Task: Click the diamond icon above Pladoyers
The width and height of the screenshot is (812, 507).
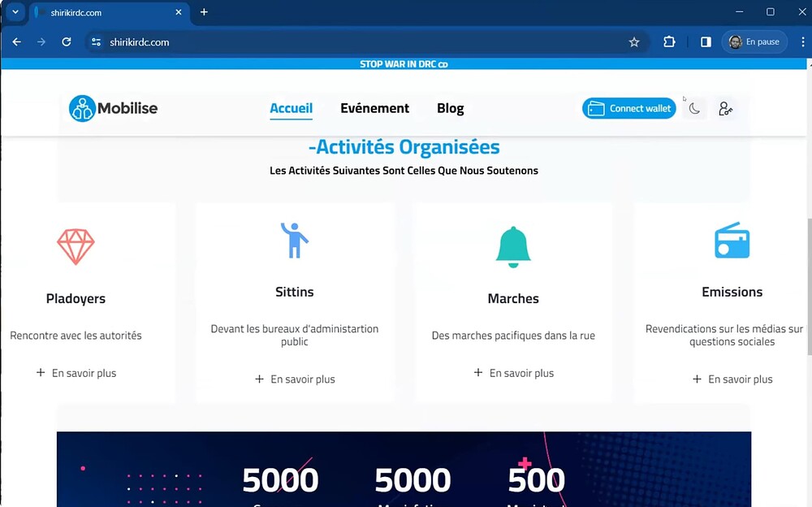Action: tap(76, 247)
